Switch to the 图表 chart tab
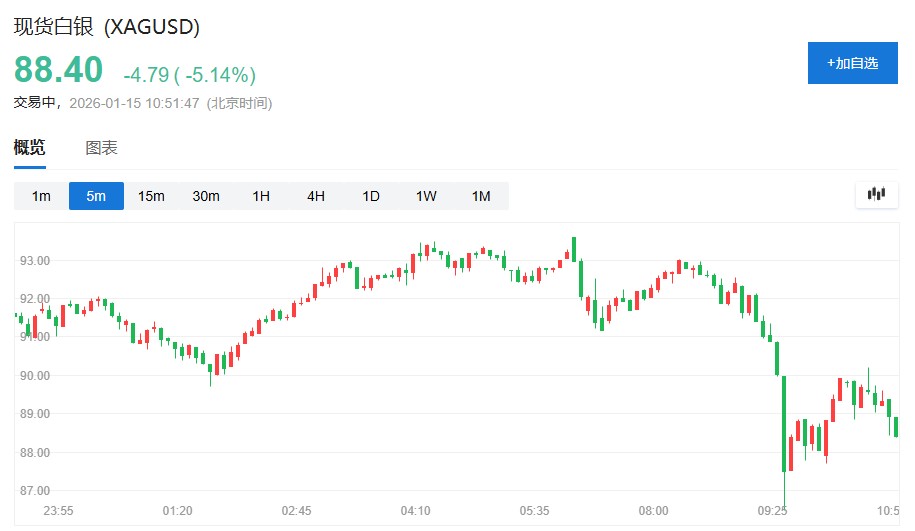This screenshot has width=915, height=531. pyautogui.click(x=102, y=148)
